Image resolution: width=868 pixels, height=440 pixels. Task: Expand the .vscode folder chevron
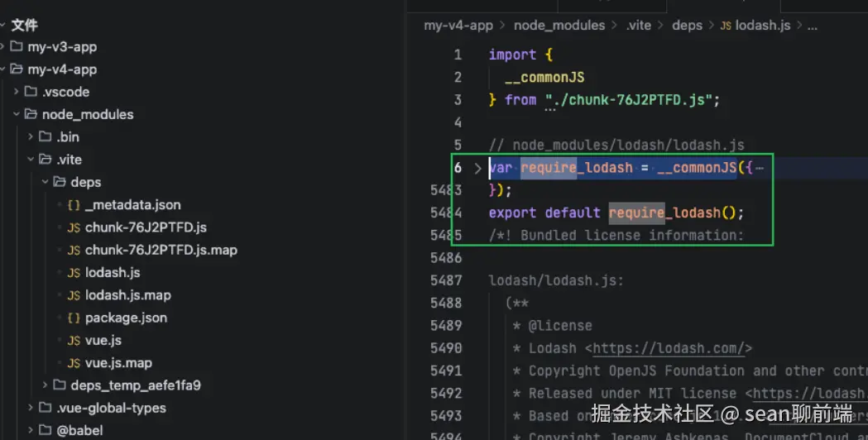[16, 91]
